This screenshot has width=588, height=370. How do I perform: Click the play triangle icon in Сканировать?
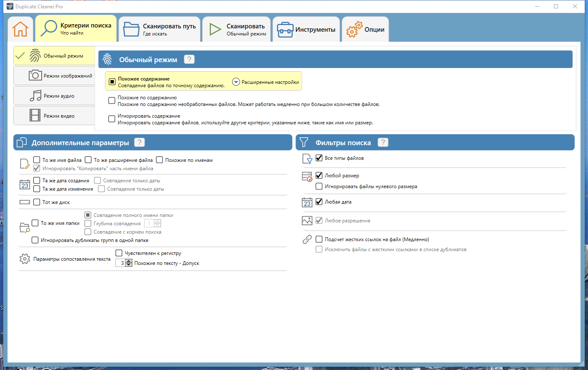click(215, 29)
